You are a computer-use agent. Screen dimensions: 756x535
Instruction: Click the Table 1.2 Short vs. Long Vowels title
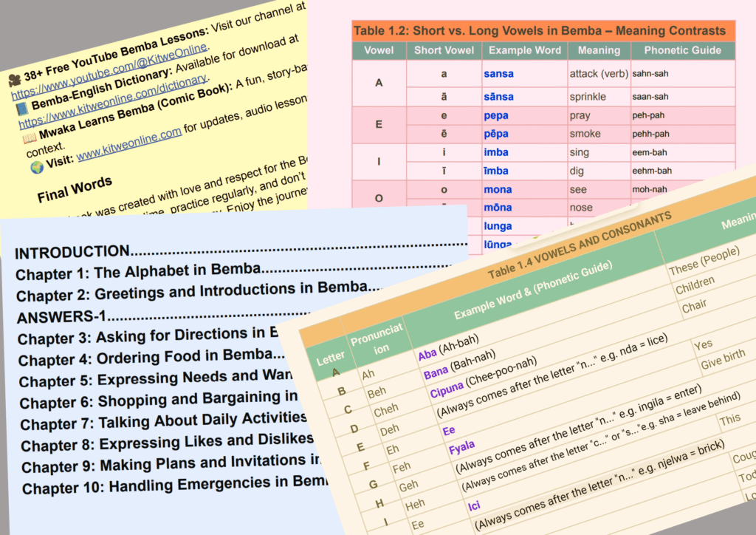pos(540,31)
